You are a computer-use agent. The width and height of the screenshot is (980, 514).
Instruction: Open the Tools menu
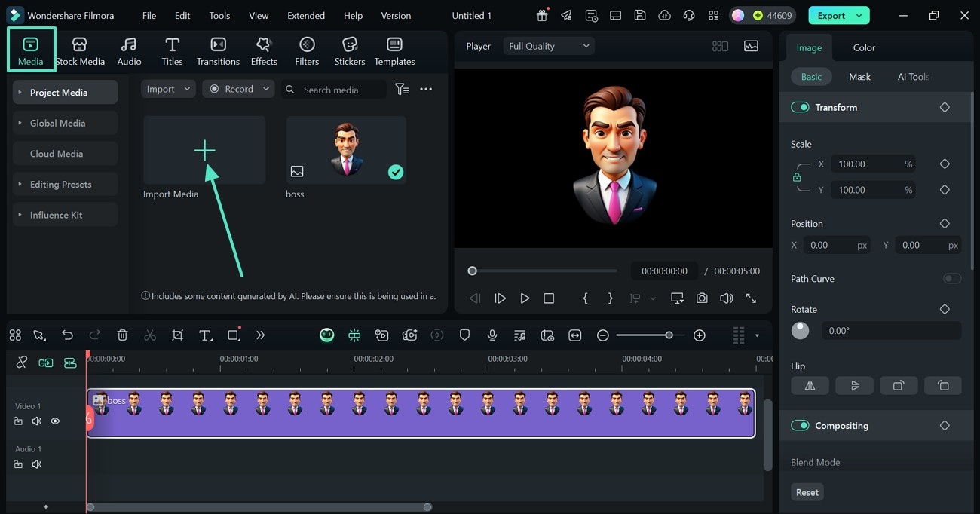(x=219, y=15)
